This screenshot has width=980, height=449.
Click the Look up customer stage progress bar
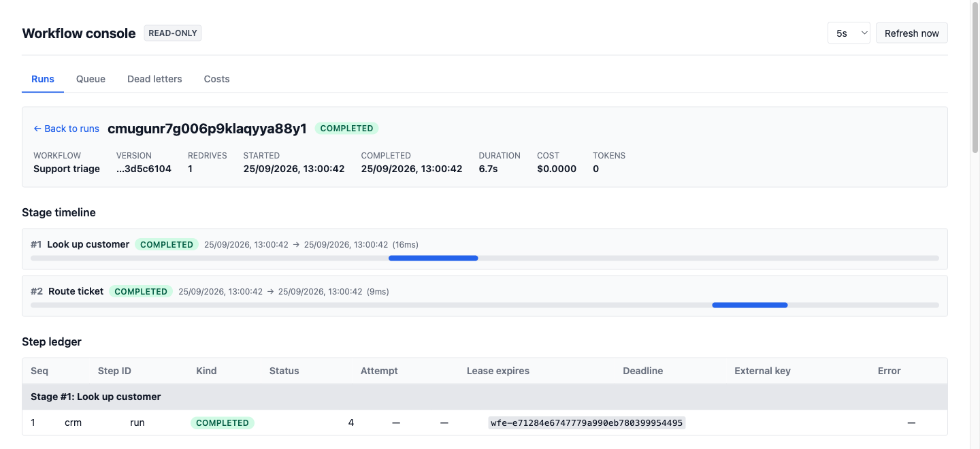(x=485, y=259)
